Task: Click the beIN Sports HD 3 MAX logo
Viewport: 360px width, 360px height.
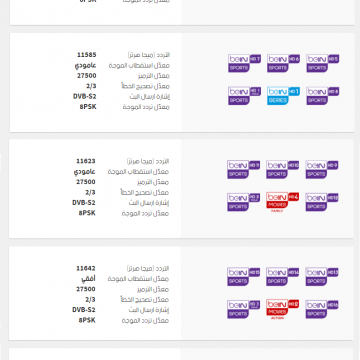Action: tap(243, 309)
